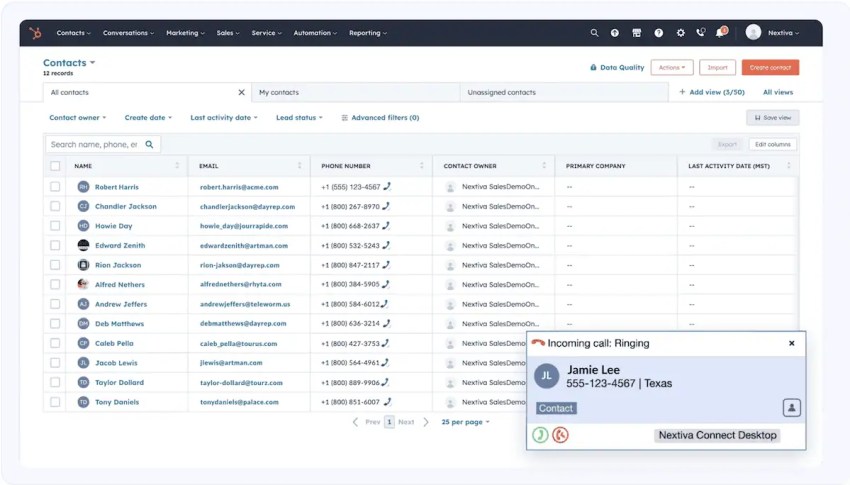Click the HubSpot sprocket logo
The image size is (850, 485).
(x=36, y=33)
